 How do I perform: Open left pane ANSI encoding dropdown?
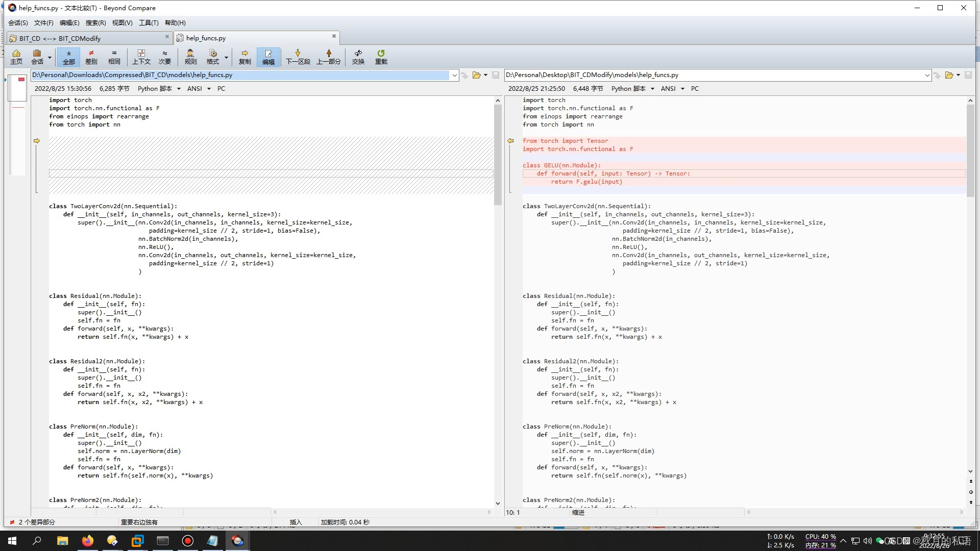pyautogui.click(x=199, y=89)
